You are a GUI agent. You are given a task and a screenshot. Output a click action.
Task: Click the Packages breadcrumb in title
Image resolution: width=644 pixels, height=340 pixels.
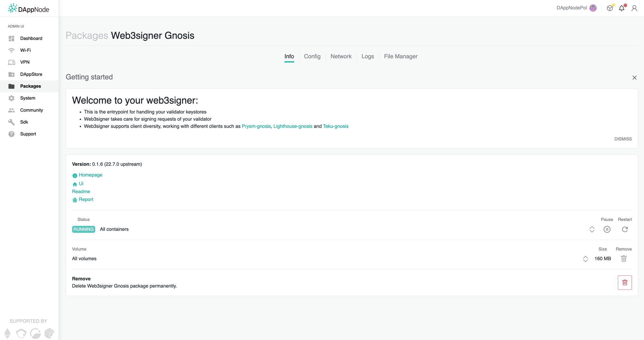87,36
